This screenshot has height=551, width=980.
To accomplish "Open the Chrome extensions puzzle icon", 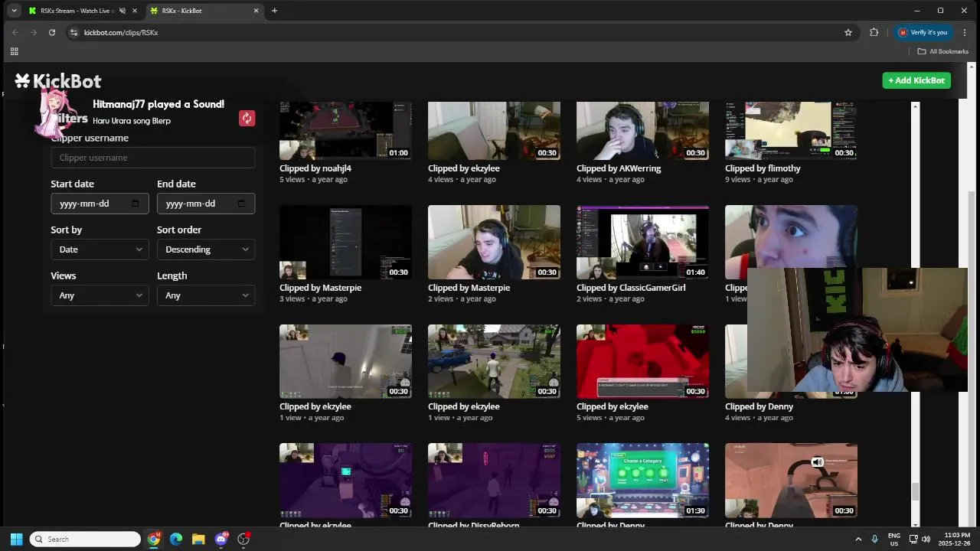I will [874, 32].
